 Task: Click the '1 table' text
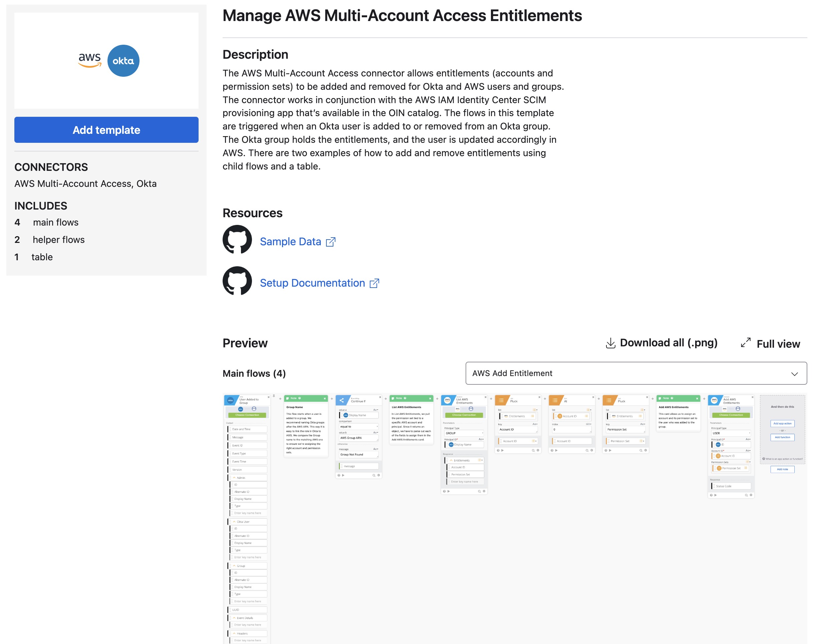[x=34, y=257]
